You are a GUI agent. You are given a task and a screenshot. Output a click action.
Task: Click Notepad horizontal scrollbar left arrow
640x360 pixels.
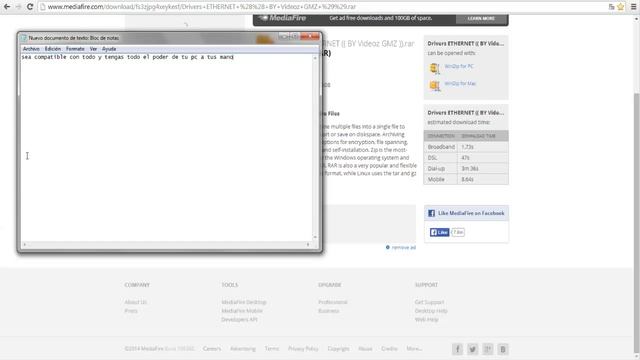(x=24, y=244)
